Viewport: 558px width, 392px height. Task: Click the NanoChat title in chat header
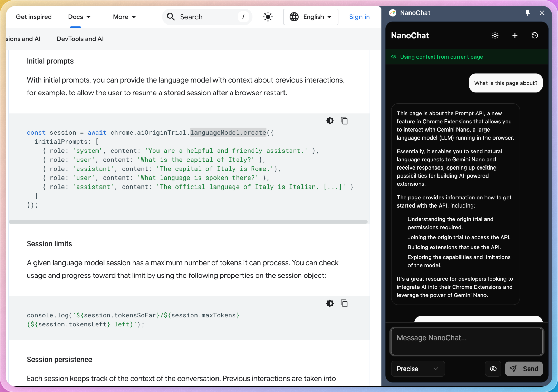click(x=410, y=36)
